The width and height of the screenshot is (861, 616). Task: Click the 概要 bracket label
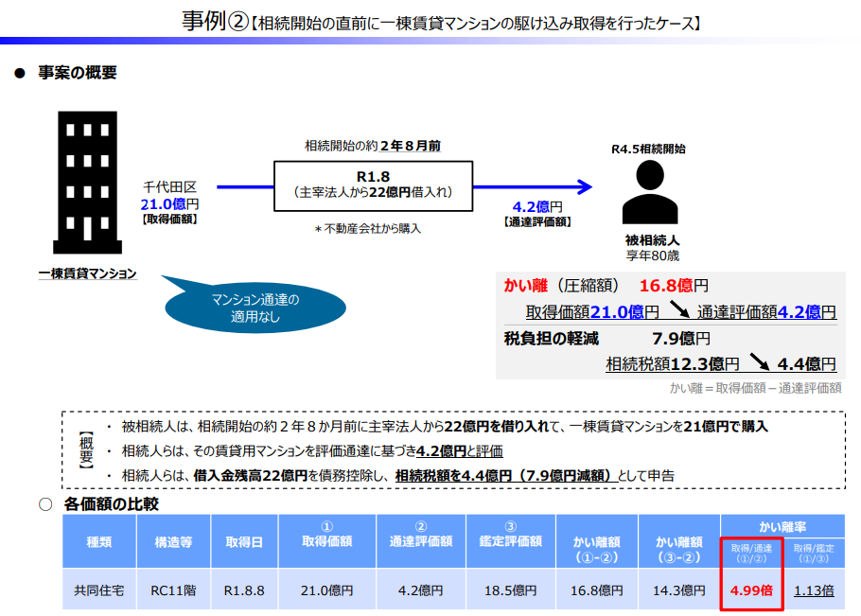click(x=85, y=451)
